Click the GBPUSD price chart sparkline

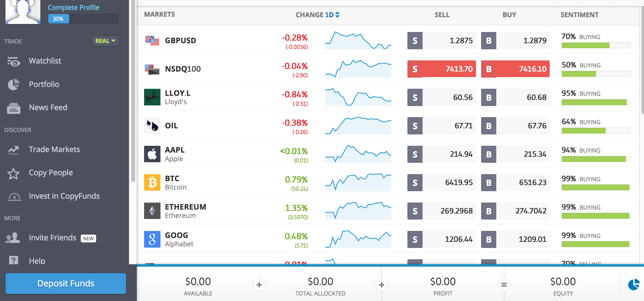coord(358,40)
